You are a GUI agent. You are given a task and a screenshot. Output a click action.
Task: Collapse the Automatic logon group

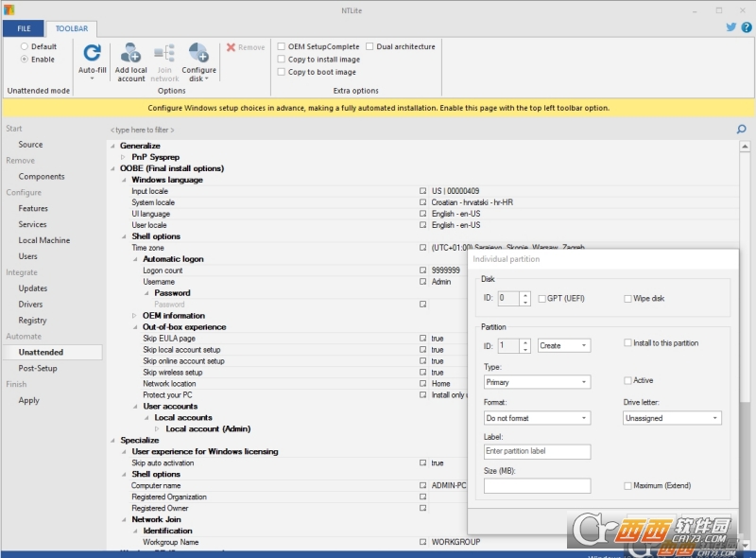click(x=135, y=259)
